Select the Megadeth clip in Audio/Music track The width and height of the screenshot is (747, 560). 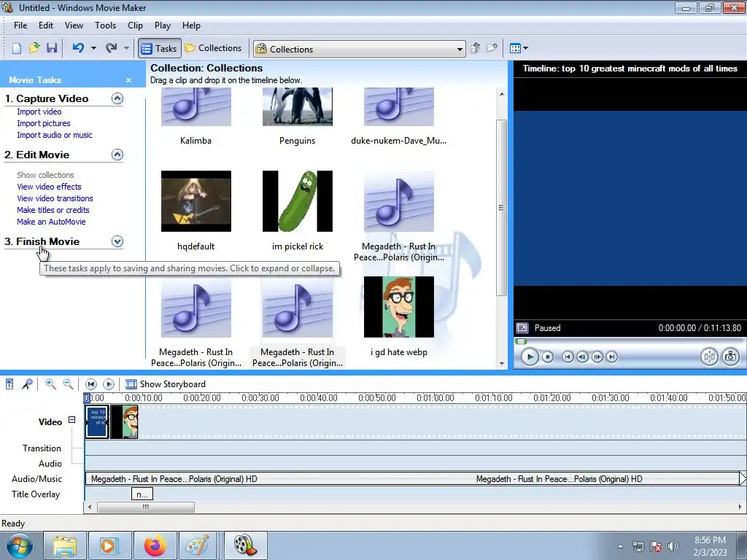(412, 479)
